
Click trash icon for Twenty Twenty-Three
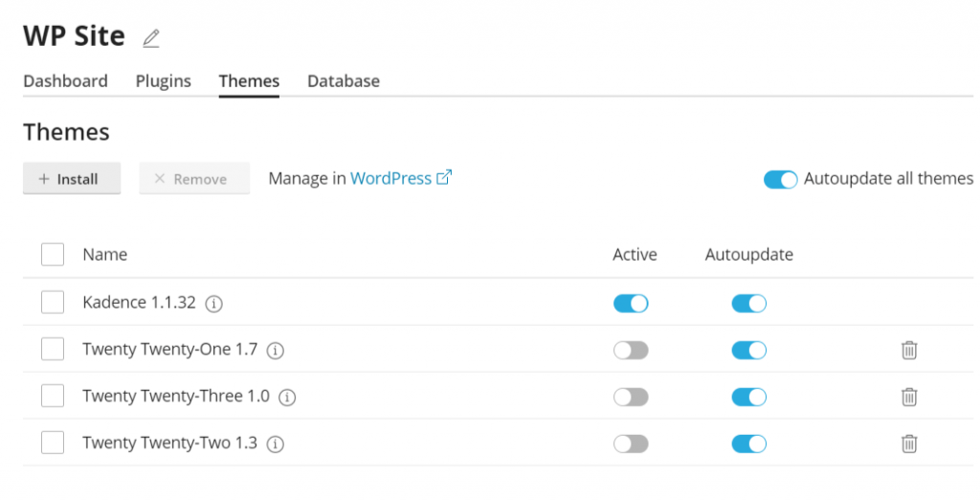coord(909,397)
